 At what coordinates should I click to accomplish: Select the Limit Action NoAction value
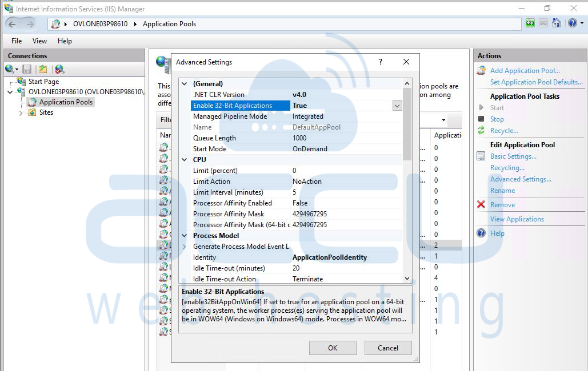click(x=307, y=182)
